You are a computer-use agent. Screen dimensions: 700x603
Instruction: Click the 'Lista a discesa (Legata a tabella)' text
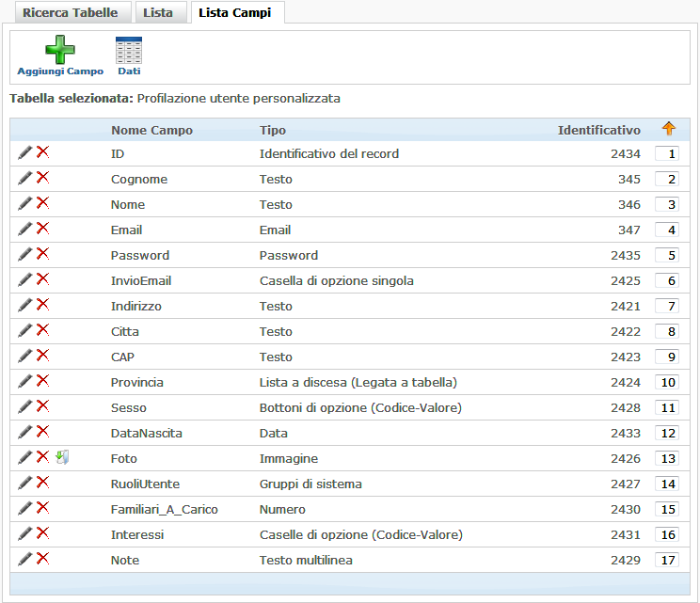(x=358, y=383)
